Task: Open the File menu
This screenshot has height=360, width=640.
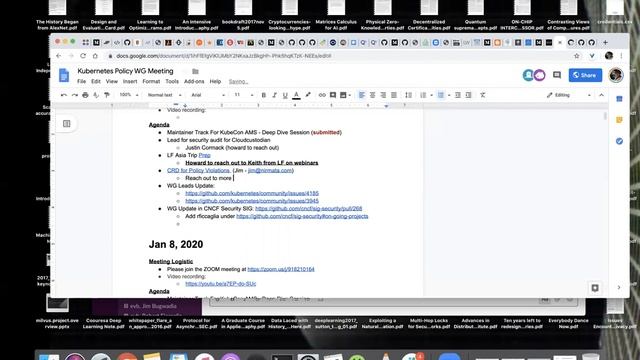Action: pos(82,81)
